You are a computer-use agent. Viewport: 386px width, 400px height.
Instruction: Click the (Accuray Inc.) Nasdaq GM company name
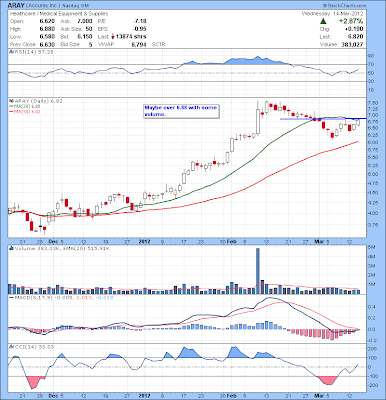[x=47, y=6]
